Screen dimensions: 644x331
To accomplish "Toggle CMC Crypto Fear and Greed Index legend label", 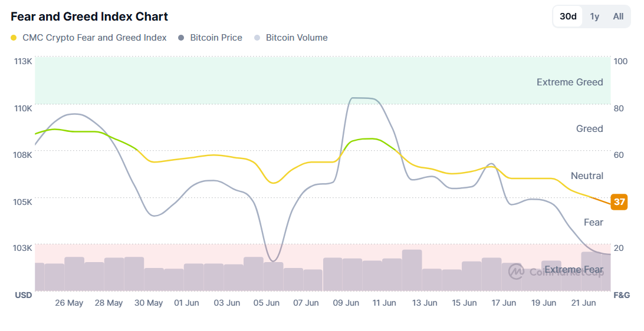I will pyautogui.click(x=94, y=38).
